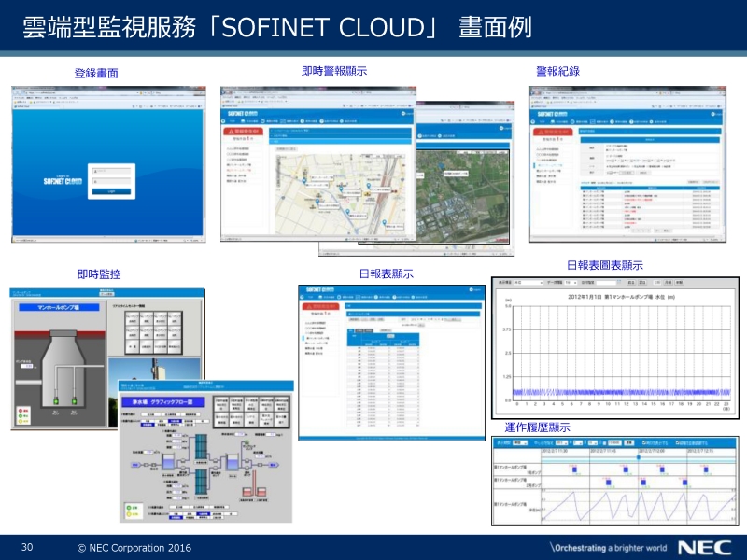This screenshot has height=560, width=747.
Task: Click the 即時監控 heading
Action: pyautogui.click(x=99, y=274)
